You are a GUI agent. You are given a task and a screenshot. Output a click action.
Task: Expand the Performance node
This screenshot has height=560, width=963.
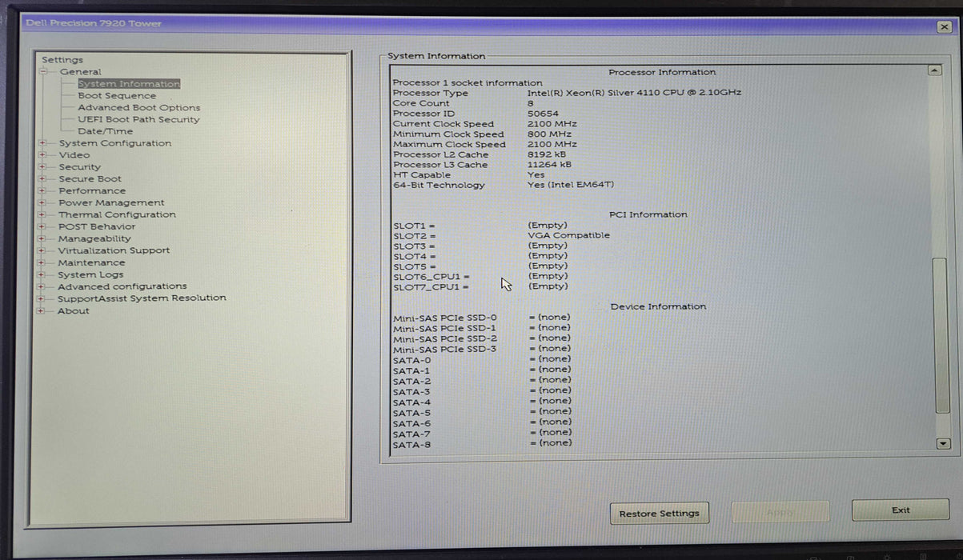[42, 191]
